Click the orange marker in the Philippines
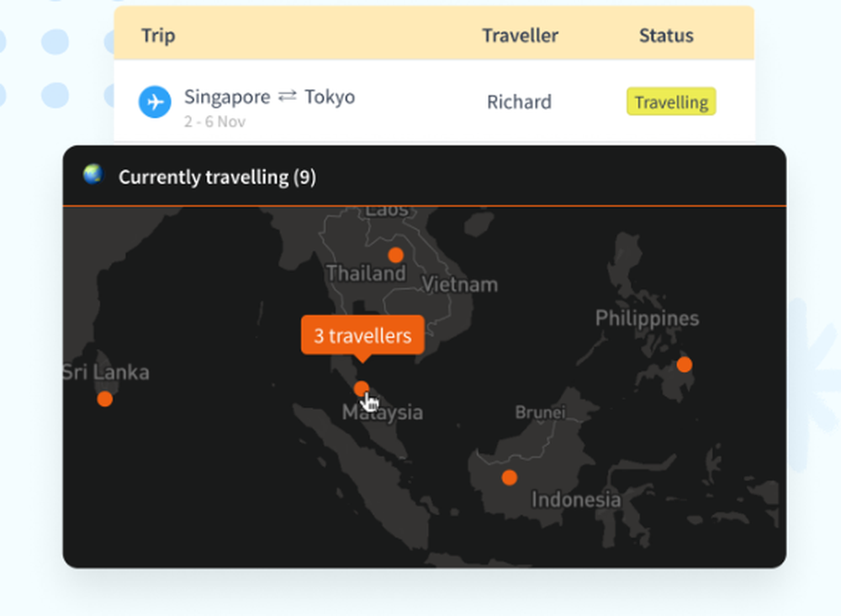Screen dimensions: 841x616 pos(684,365)
